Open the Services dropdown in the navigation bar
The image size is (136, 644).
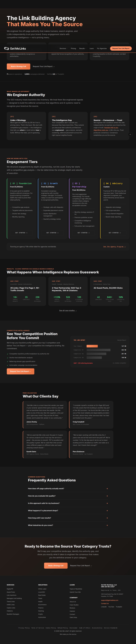pos(64,48)
